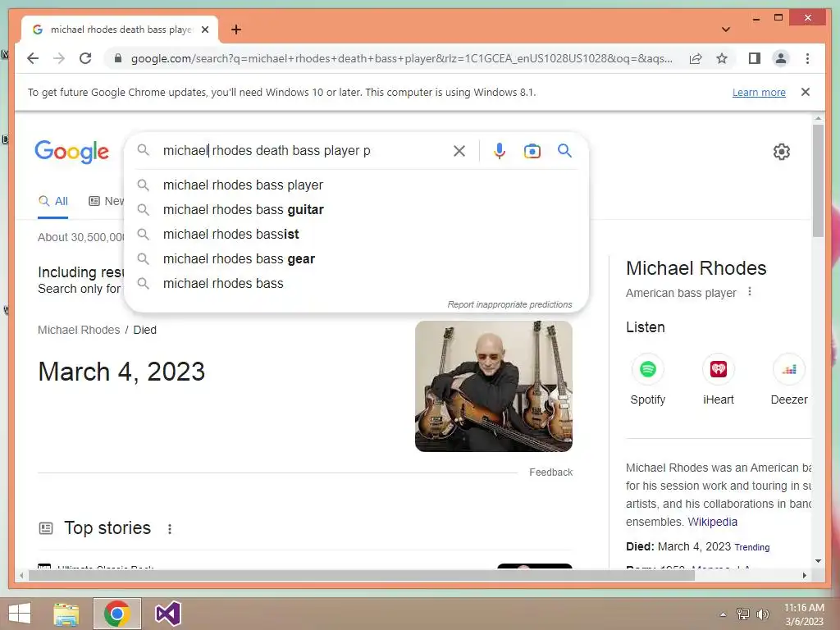Click the lock icon in the address bar
This screenshot has height=630, width=840.
[118, 58]
